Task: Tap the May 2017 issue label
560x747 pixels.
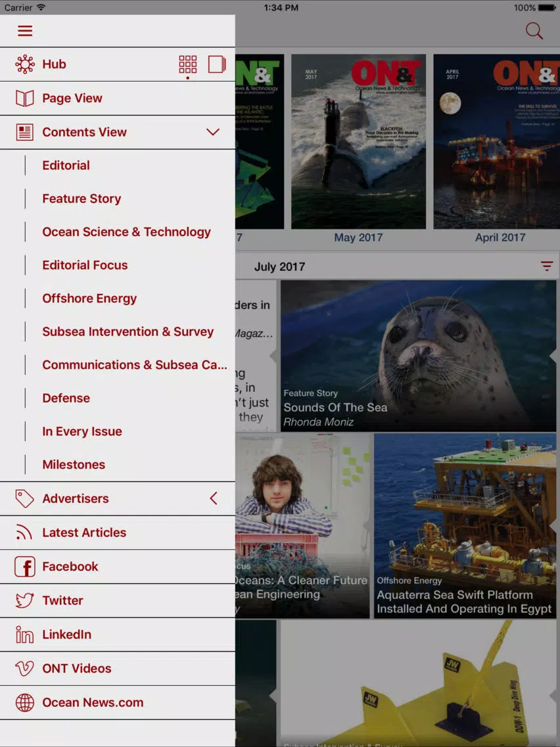Action: point(359,237)
